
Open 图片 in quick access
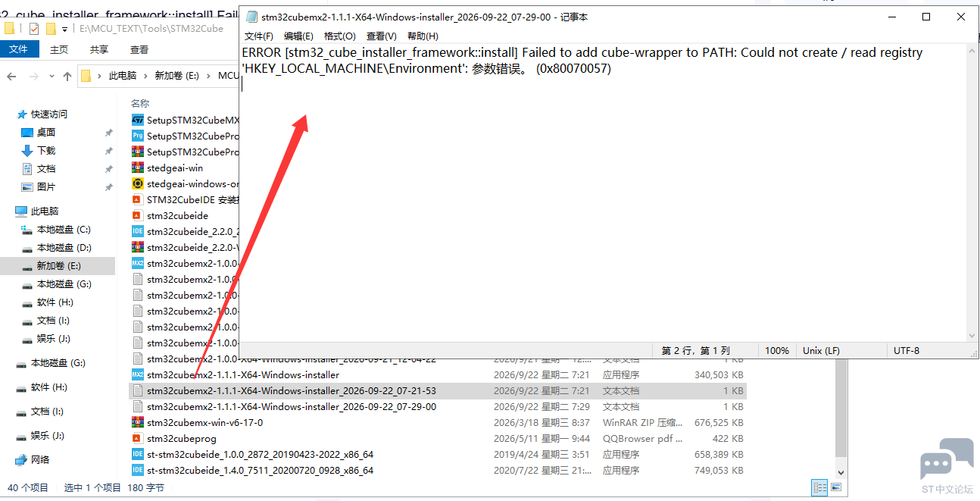click(x=46, y=186)
